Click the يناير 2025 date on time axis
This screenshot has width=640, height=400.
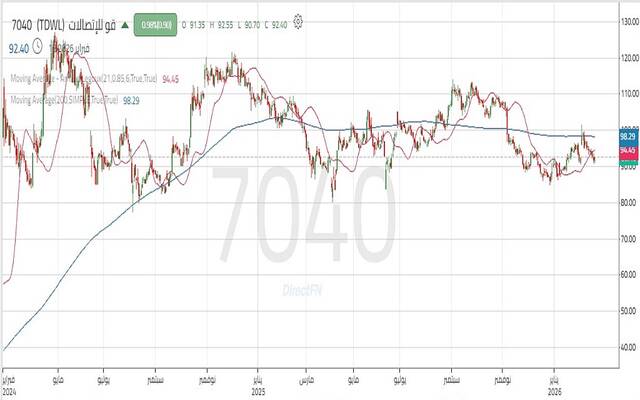pos(257,385)
